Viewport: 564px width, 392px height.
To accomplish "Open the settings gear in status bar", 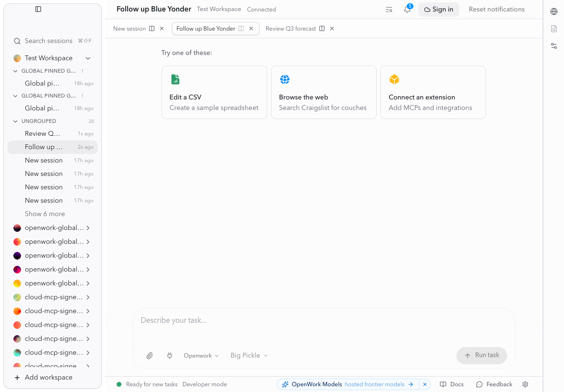I will pos(525,384).
